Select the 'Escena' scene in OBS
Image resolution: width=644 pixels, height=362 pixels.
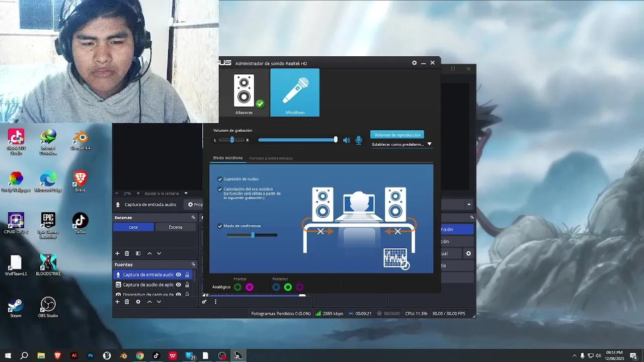tap(176, 227)
